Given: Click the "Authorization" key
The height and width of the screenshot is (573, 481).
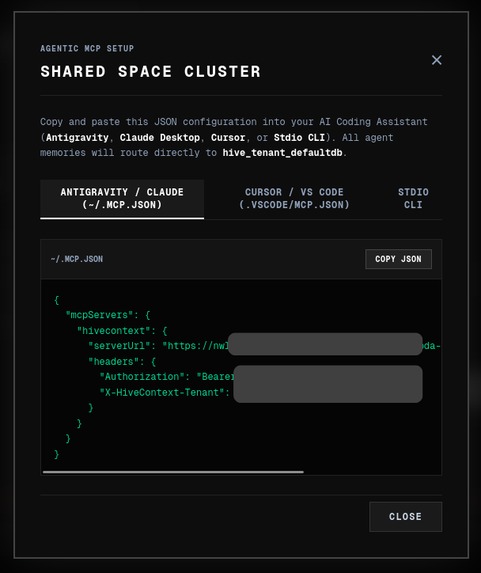Looking at the screenshot, I should coord(142,377).
